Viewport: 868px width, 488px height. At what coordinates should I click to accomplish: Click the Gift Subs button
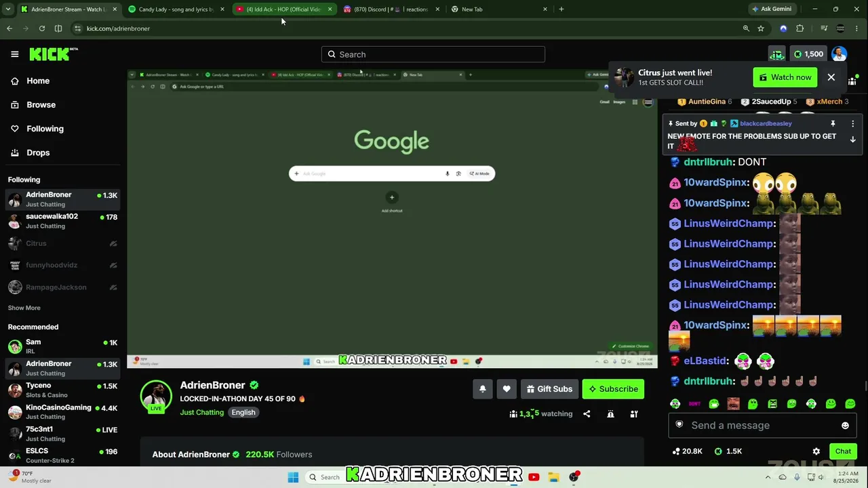coord(549,389)
